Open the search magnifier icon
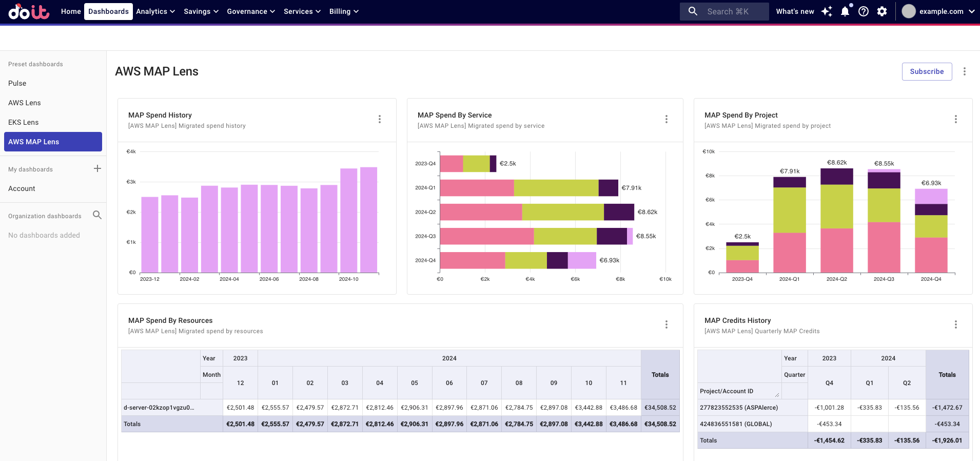This screenshot has height=461, width=980. coord(693,11)
